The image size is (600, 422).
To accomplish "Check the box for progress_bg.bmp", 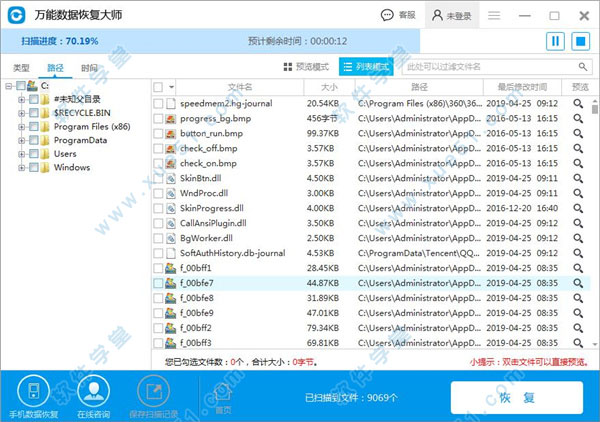I will tap(158, 118).
